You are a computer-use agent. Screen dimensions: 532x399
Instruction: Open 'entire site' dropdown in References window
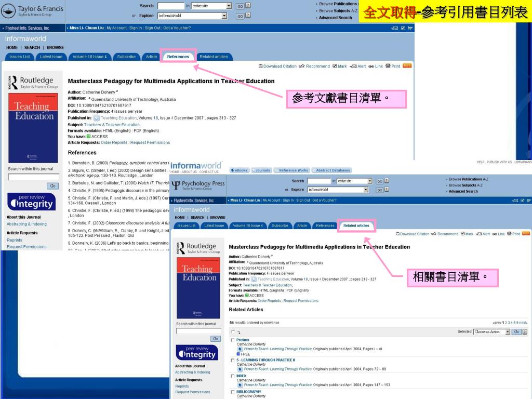212,6
